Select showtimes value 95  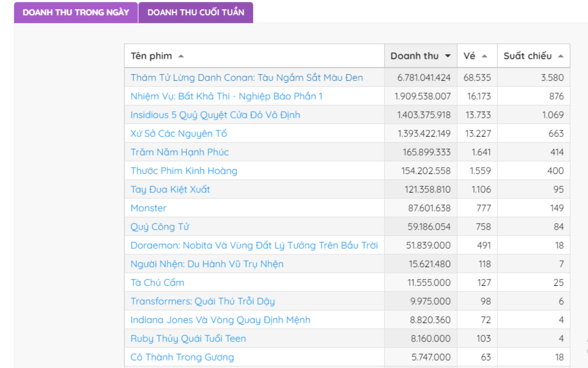[559, 189]
